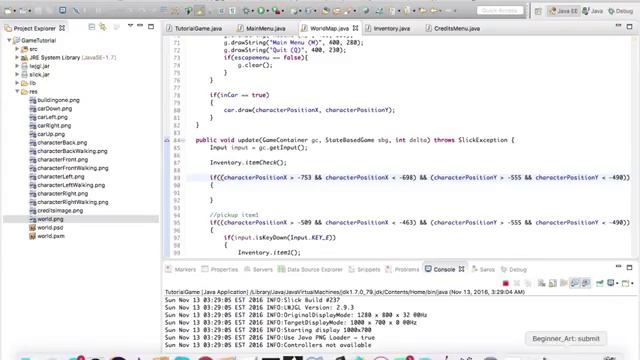640x360 pixels.
Task: Open dropdown arrow next to Debug icon
Action: 252,11
